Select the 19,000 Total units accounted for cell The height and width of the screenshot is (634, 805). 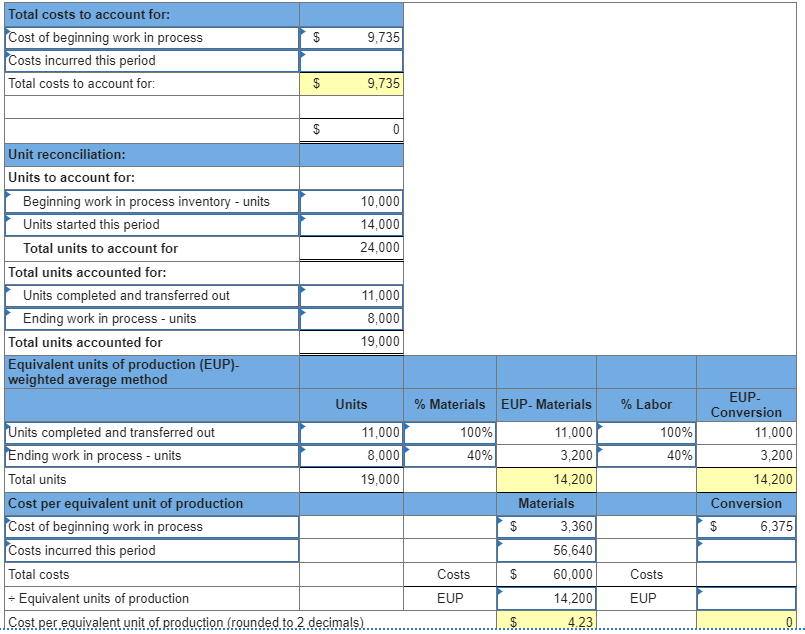click(x=351, y=342)
